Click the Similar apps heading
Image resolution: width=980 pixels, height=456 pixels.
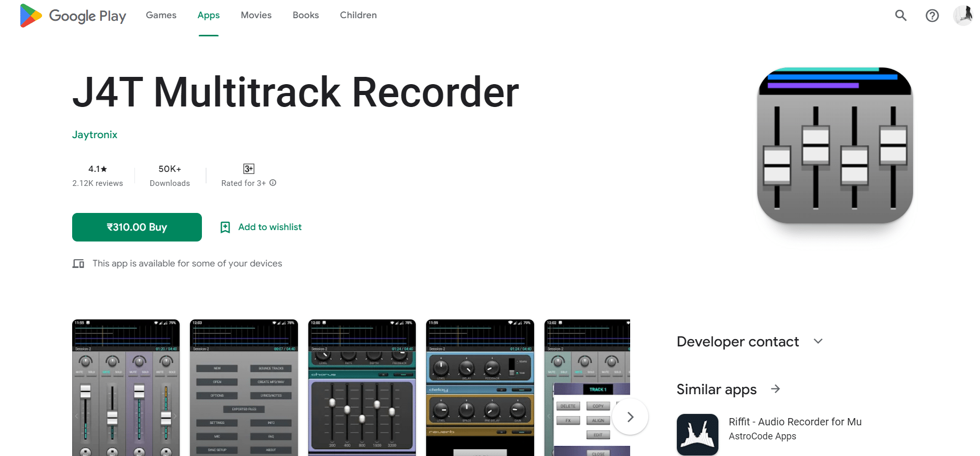(717, 390)
